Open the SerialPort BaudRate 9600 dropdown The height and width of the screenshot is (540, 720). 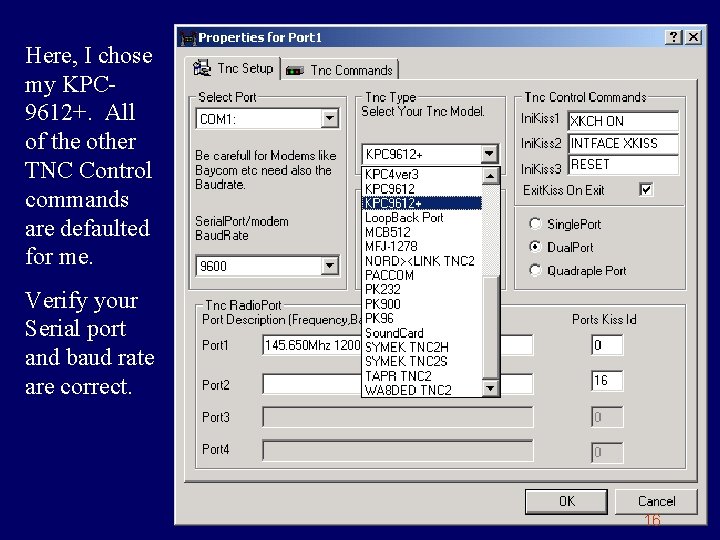330,266
